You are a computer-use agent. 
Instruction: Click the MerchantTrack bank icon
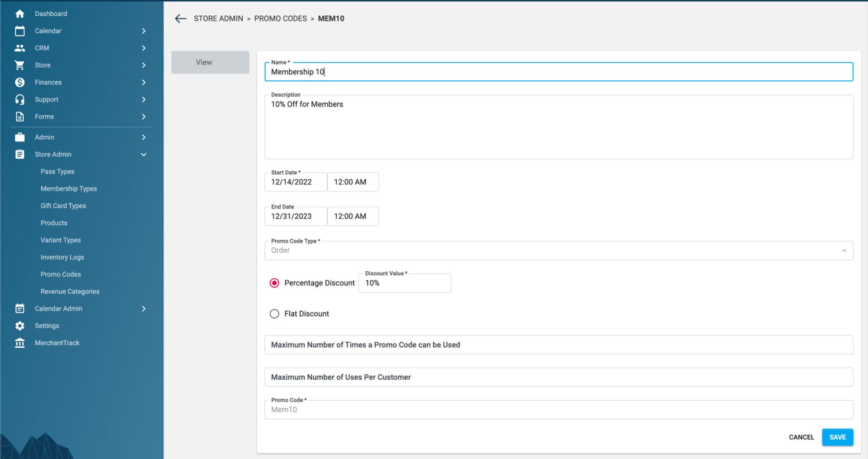(x=20, y=343)
